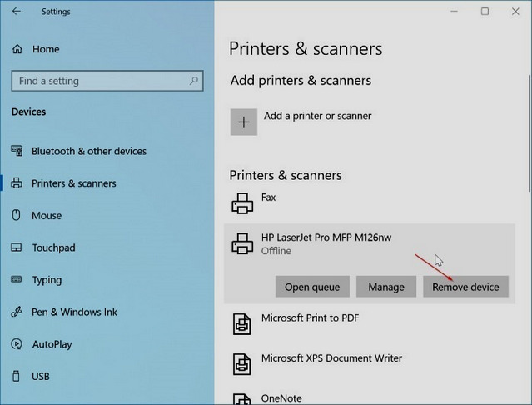The width and height of the screenshot is (532, 405).
Task: Minimize the Settings window
Action: pos(454,11)
